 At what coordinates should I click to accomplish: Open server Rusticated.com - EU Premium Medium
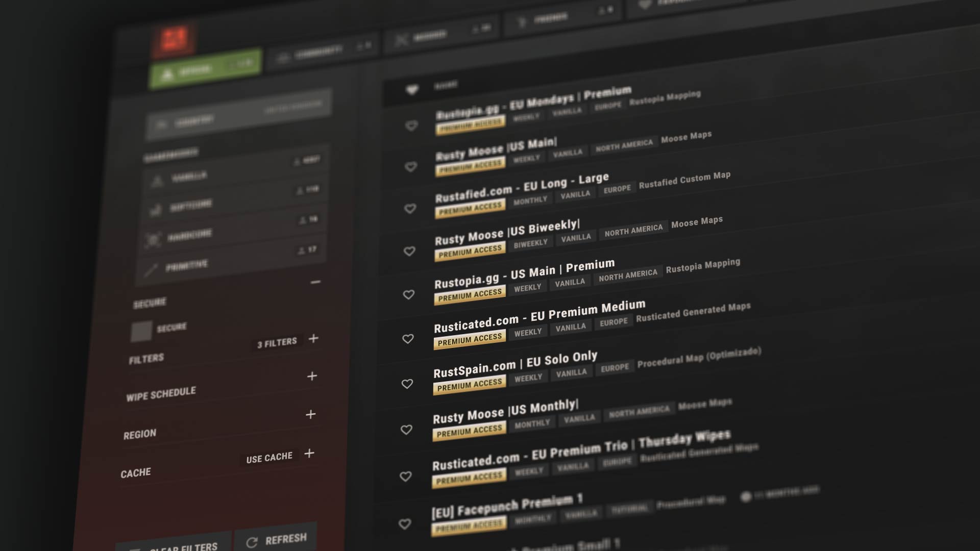540,316
